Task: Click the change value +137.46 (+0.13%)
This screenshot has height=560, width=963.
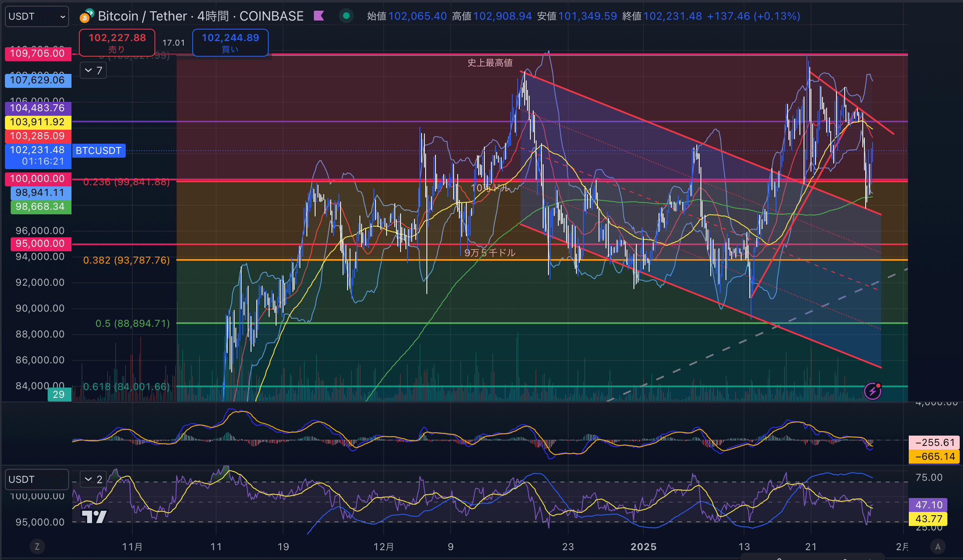Action: tap(753, 16)
